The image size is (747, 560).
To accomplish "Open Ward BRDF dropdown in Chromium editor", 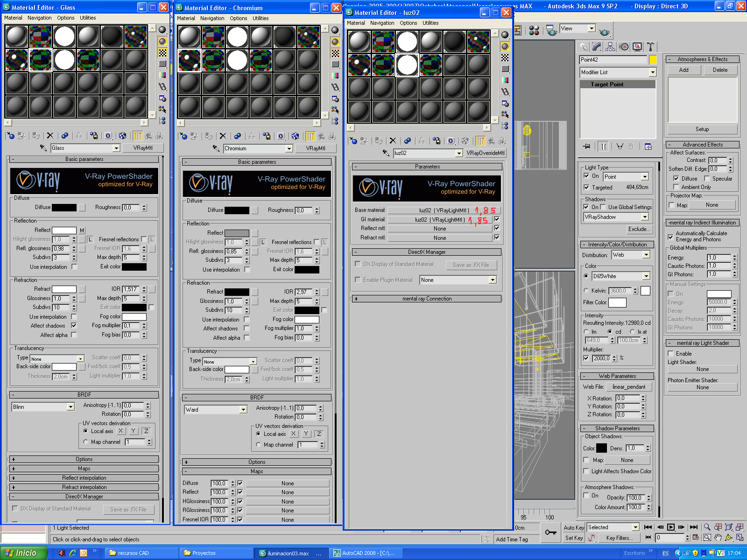I will point(243,410).
